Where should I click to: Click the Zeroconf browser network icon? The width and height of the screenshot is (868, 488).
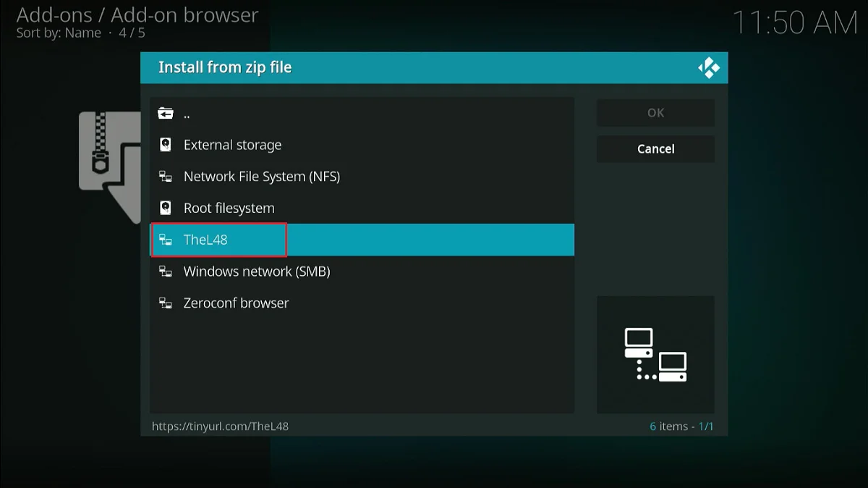coord(166,303)
